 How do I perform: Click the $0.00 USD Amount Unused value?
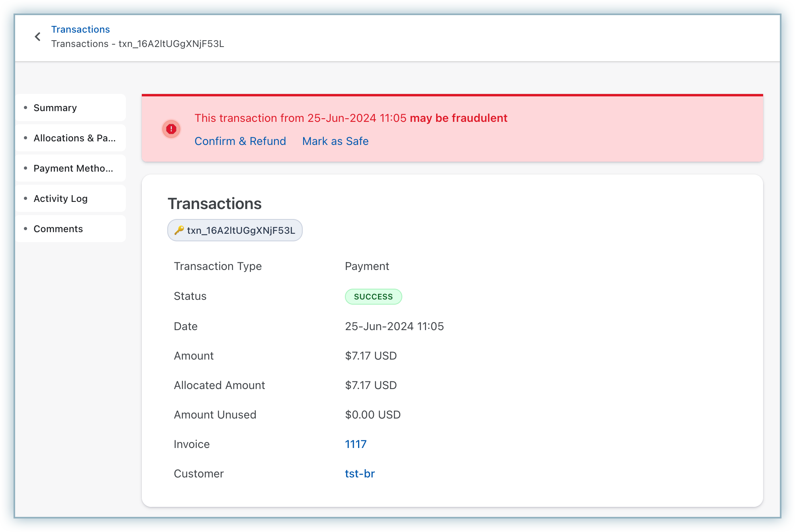(372, 415)
